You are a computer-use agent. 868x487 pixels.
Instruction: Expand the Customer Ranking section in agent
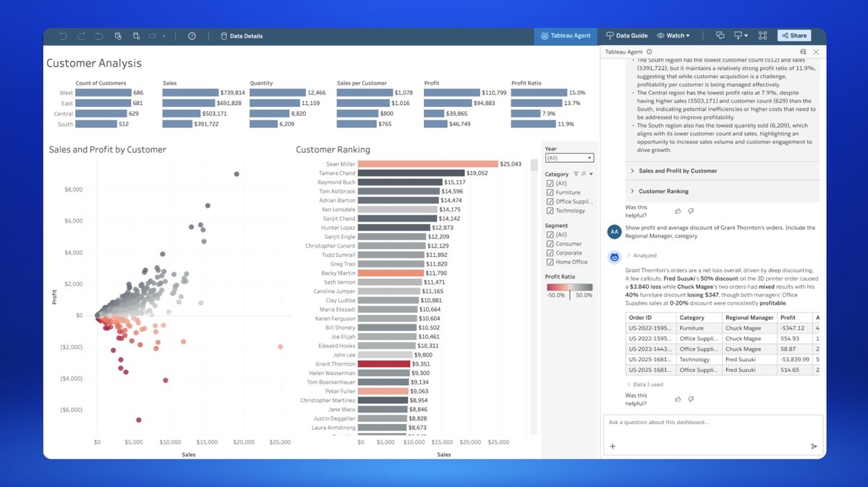(722, 191)
